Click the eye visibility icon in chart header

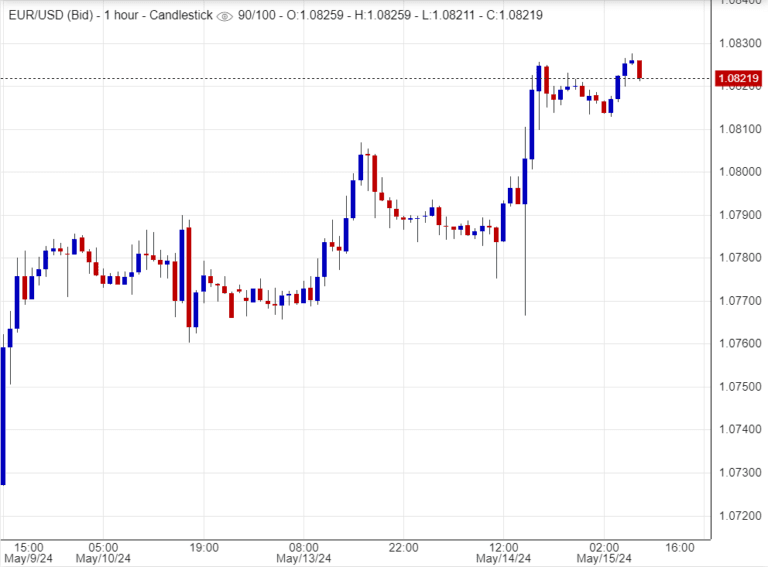[225, 16]
